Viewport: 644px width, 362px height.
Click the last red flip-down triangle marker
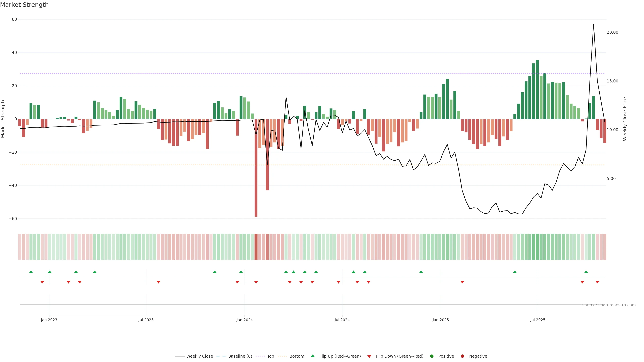(x=597, y=282)
